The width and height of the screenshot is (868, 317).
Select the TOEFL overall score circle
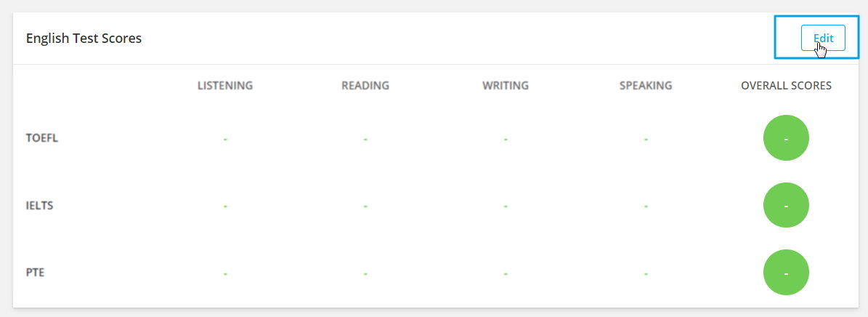coord(786,138)
